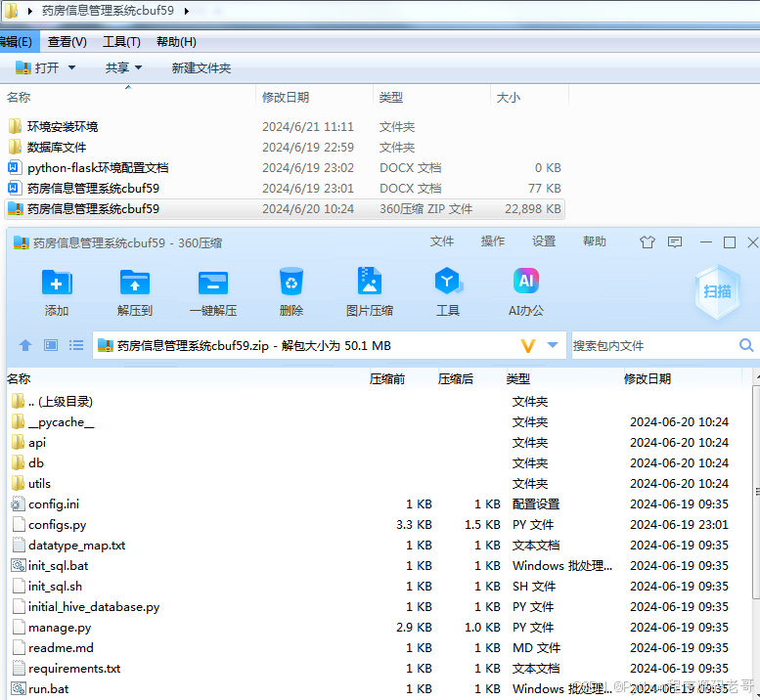760x700 pixels.
Task: Select the 环境安装环境 folder icon
Action: [15, 126]
